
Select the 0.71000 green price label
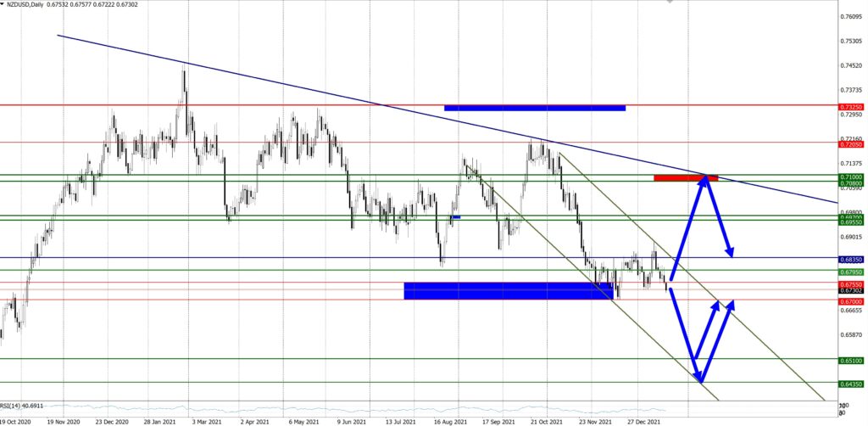point(851,176)
